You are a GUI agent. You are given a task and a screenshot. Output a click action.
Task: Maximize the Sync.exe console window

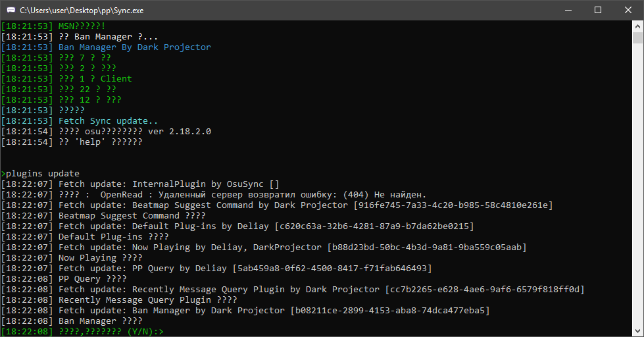[598, 10]
